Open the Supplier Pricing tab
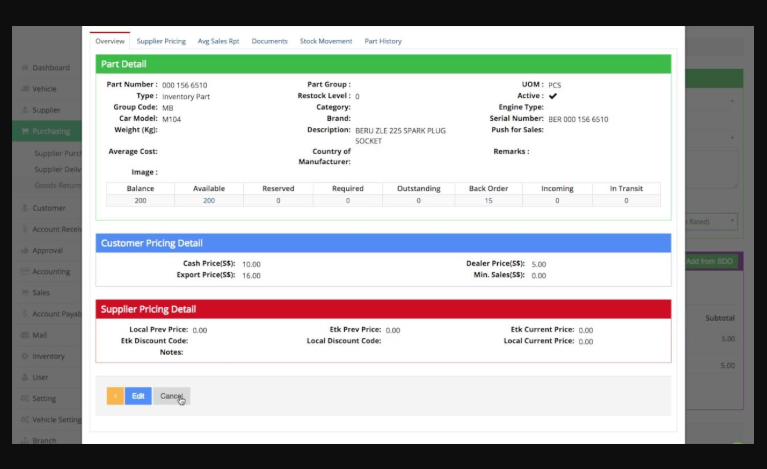 [x=161, y=41]
